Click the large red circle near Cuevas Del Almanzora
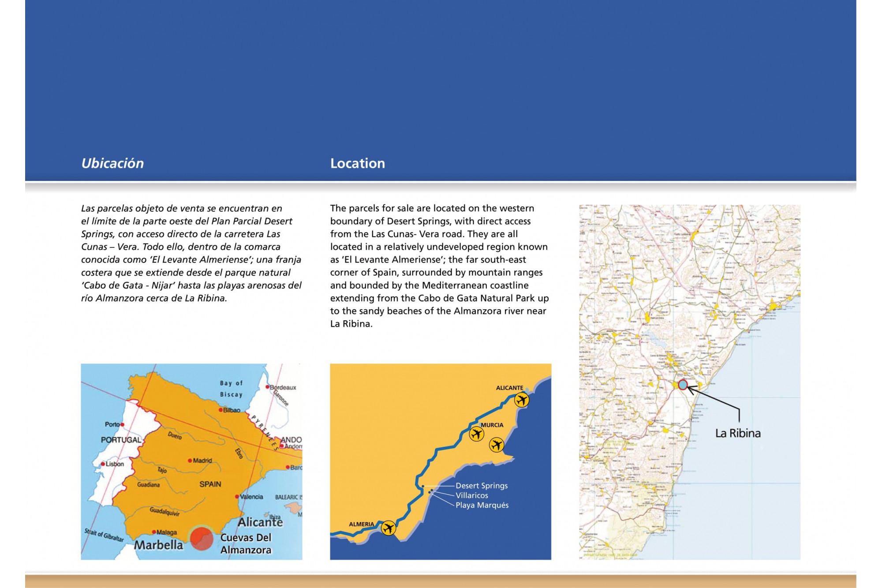882x588 pixels. click(201, 538)
